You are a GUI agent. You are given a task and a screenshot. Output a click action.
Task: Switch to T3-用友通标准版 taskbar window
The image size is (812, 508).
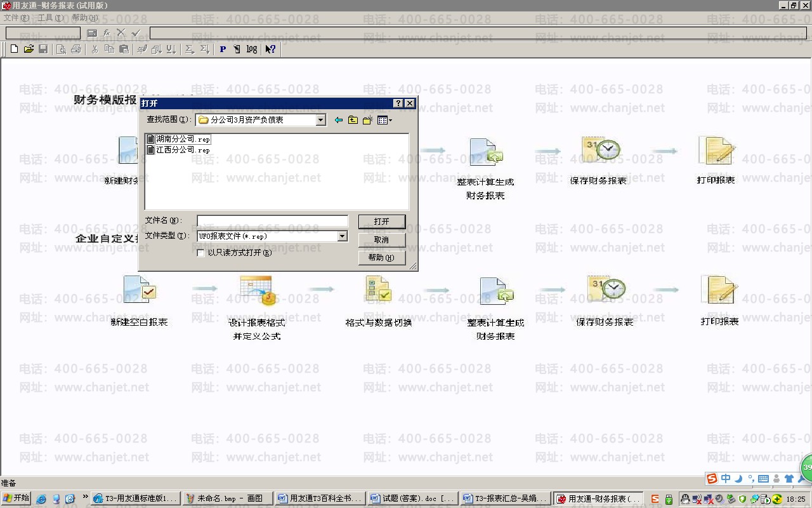[136, 498]
